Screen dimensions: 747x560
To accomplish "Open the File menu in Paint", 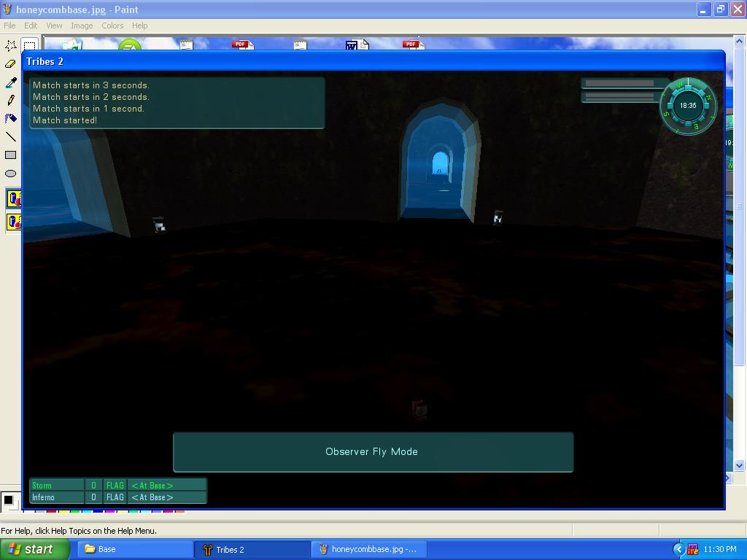I will point(9,26).
